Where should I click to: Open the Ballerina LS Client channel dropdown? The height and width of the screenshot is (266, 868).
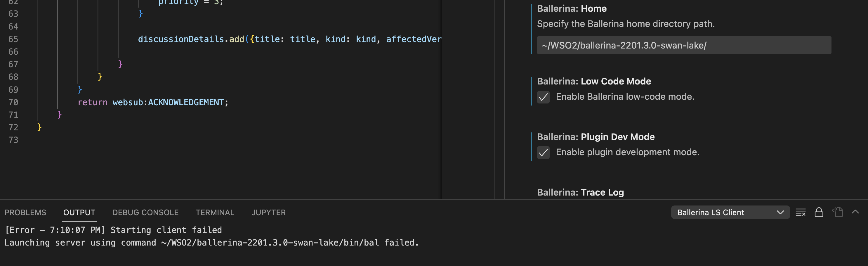click(x=730, y=212)
